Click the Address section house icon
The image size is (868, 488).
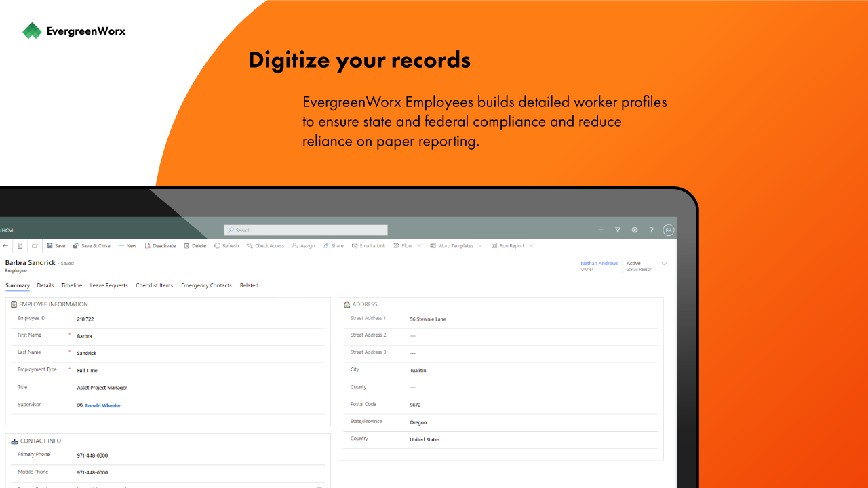pyautogui.click(x=347, y=304)
